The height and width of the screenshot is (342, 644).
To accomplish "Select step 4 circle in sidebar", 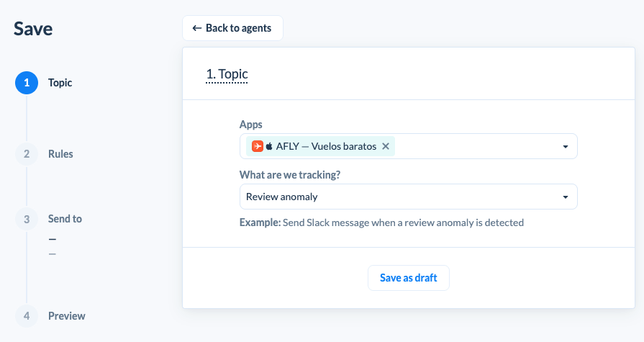I will point(27,316).
